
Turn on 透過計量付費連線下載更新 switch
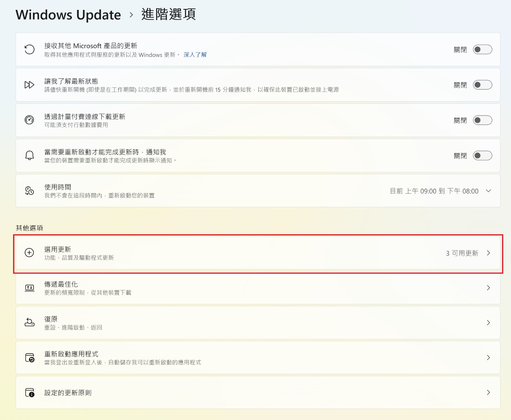point(482,120)
